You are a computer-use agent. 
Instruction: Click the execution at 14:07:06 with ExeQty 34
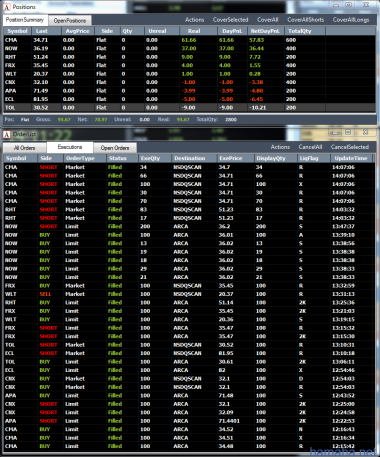(x=188, y=167)
